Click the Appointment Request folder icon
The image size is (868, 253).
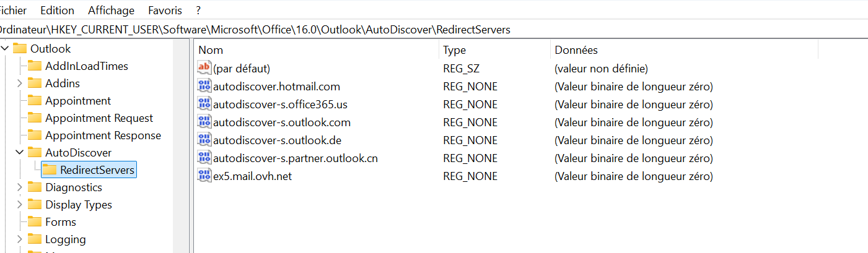click(35, 118)
